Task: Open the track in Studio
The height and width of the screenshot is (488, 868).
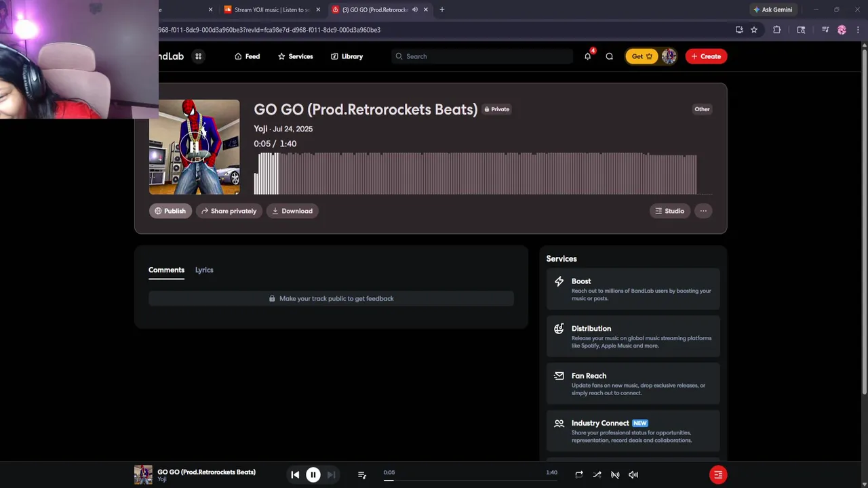Action: 670,211
